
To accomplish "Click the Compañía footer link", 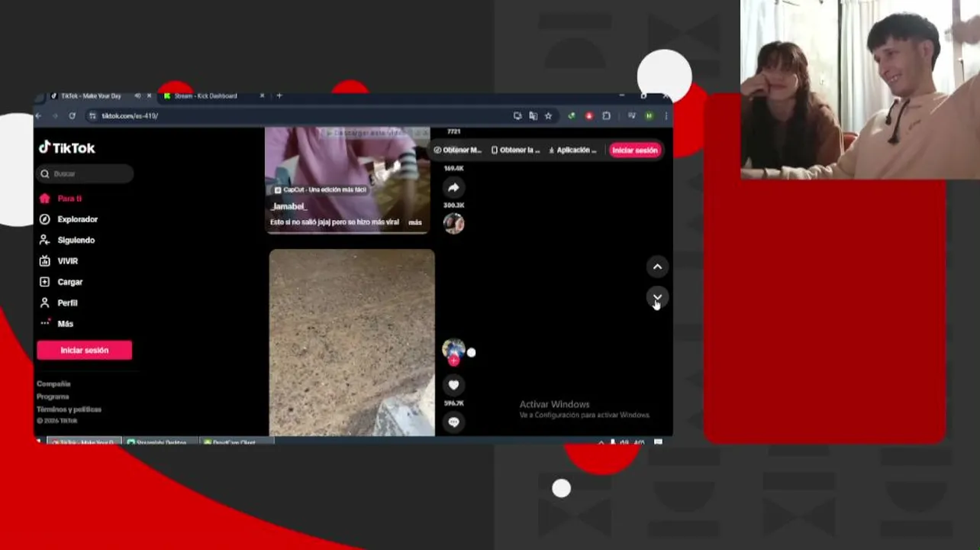I will tap(53, 384).
